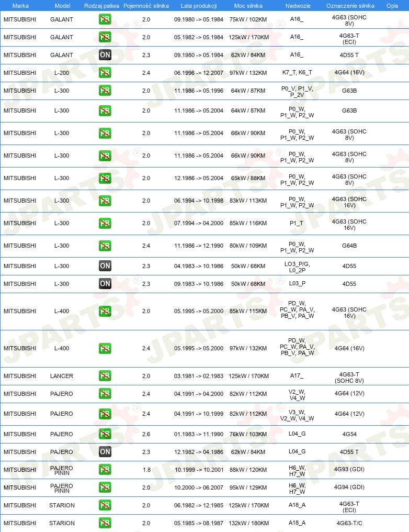Click the engine code 4G94 (GDI)

tap(349, 487)
